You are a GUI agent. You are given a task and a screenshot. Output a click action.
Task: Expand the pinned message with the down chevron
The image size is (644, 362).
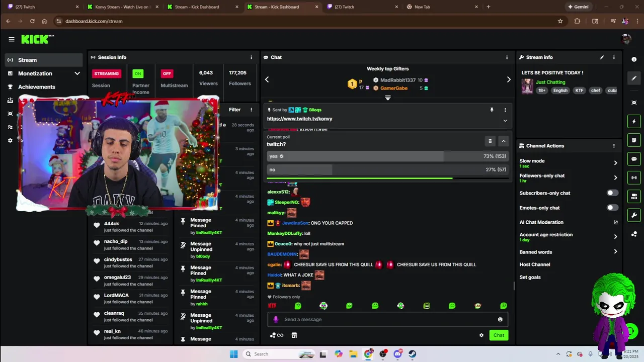tap(505, 121)
